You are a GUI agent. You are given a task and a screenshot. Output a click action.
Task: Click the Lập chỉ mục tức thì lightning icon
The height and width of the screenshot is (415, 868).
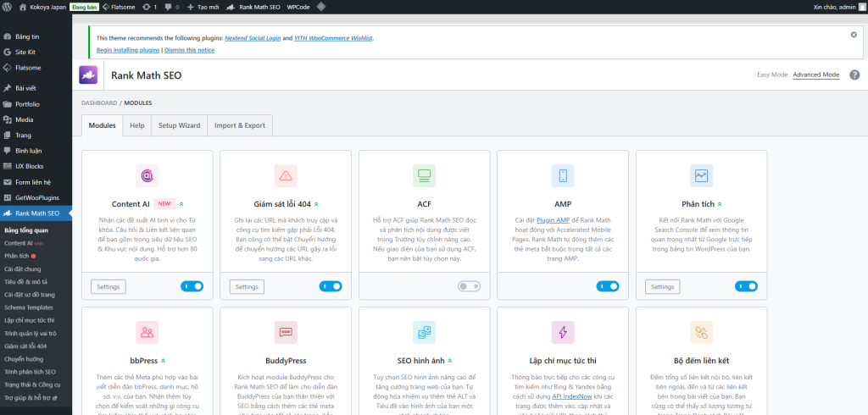coord(563,333)
